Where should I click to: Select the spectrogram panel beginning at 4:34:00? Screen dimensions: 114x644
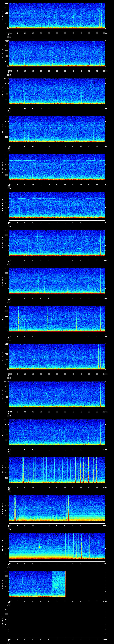tap(57, 394)
